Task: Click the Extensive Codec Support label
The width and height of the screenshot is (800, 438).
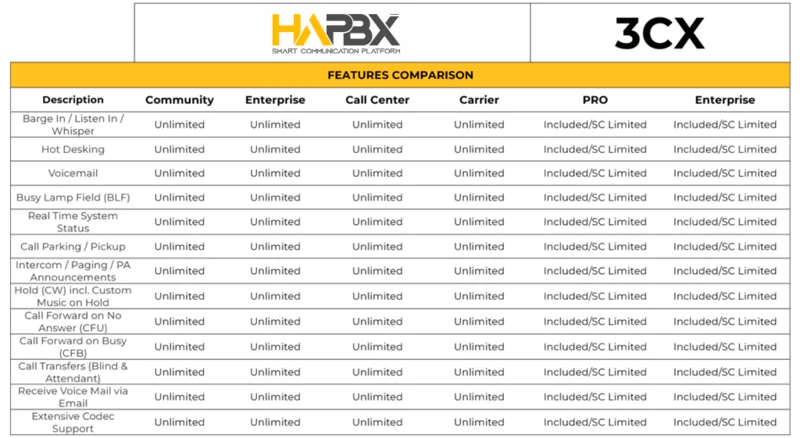Action: [73, 422]
